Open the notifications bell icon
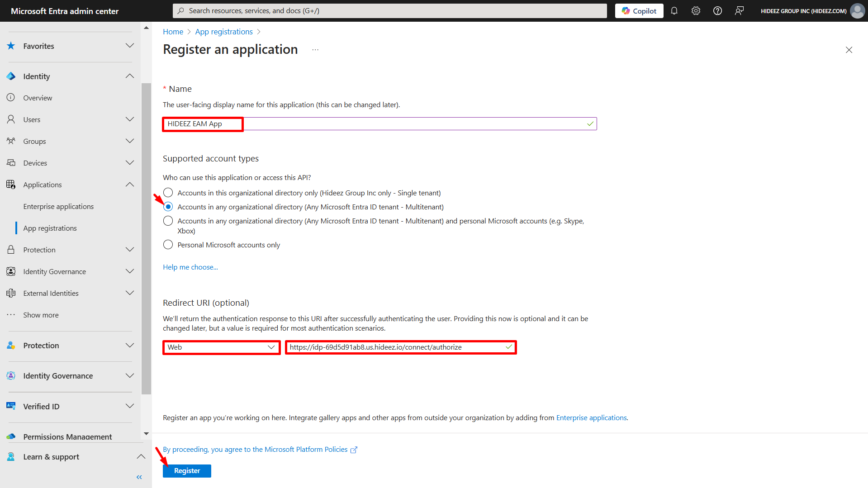This screenshot has width=868, height=488. tap(674, 11)
